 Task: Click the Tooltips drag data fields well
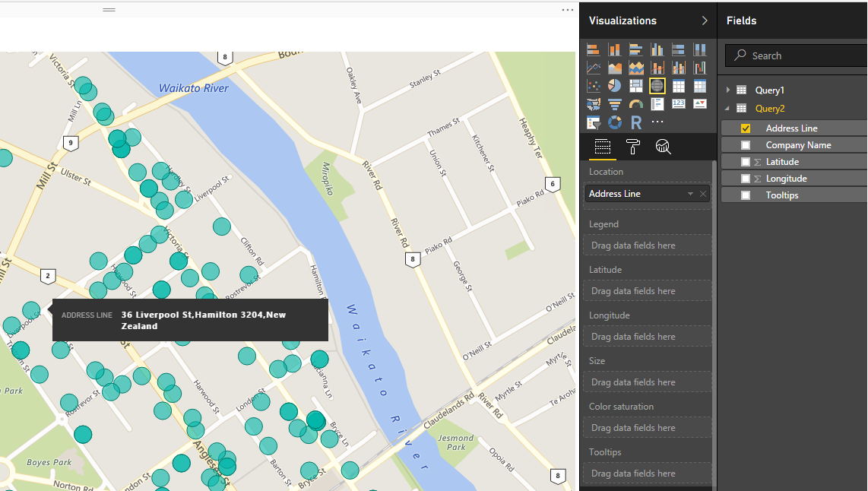coord(647,474)
